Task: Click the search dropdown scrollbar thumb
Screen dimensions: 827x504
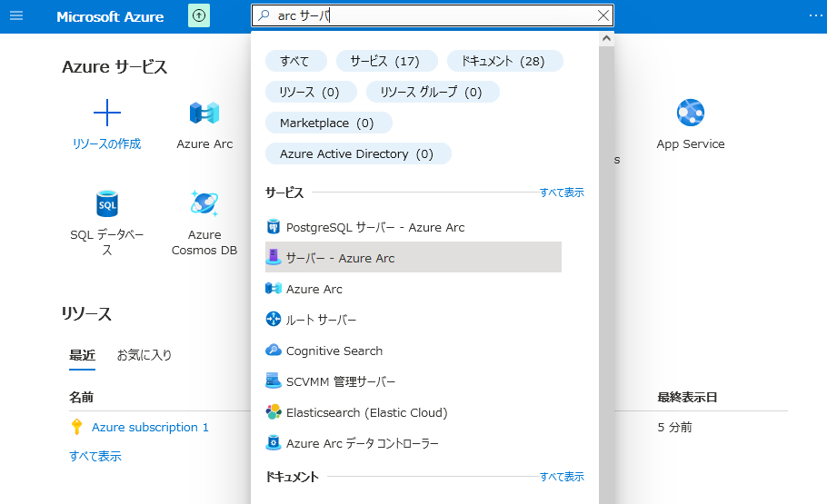Action: (x=606, y=274)
